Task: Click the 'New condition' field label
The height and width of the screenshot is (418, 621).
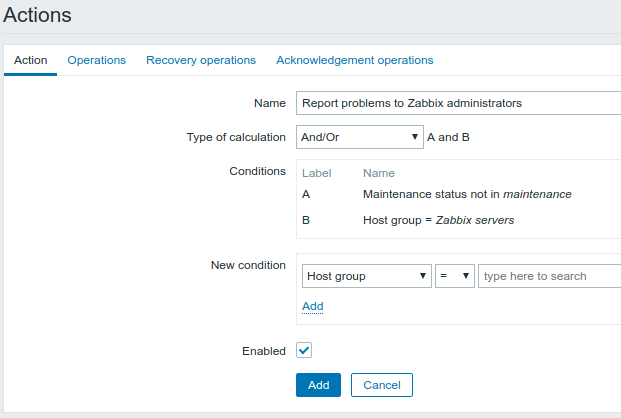Action: [x=248, y=265]
